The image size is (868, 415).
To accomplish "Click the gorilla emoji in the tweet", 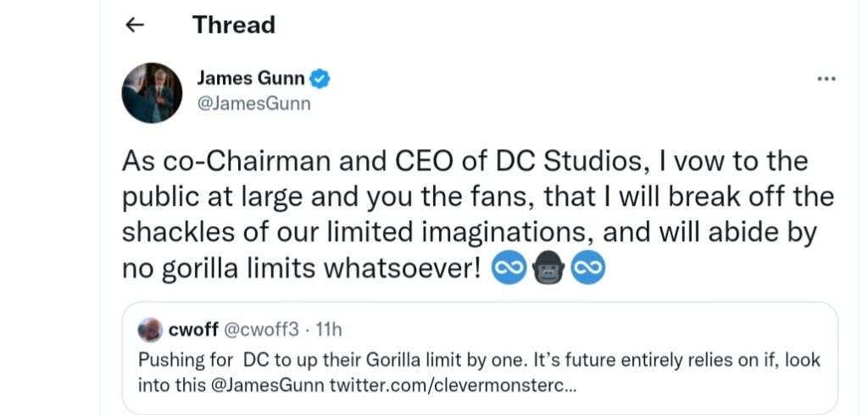I will pyautogui.click(x=549, y=269).
